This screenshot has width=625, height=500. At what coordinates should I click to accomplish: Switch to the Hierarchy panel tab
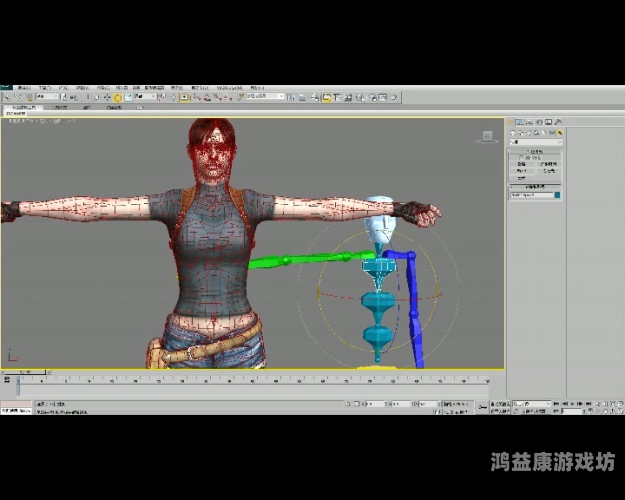528,124
